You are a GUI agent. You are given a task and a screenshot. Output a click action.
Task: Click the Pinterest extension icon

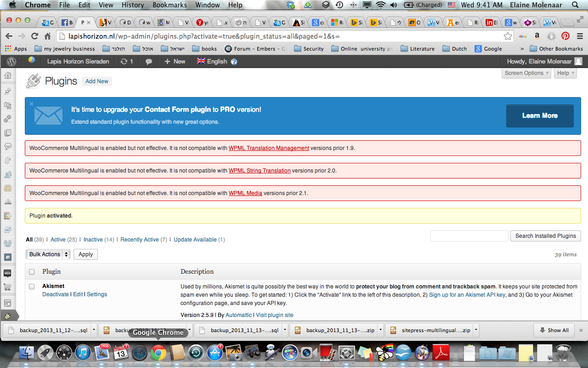click(565, 36)
